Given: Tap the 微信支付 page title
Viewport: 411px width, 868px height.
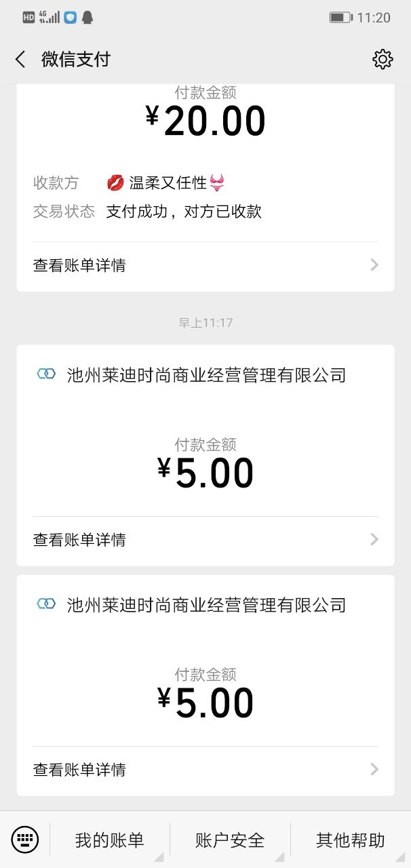Looking at the screenshot, I should coord(75,60).
